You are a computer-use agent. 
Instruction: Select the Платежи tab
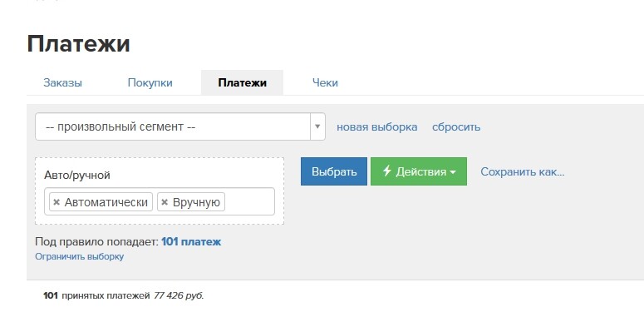242,82
